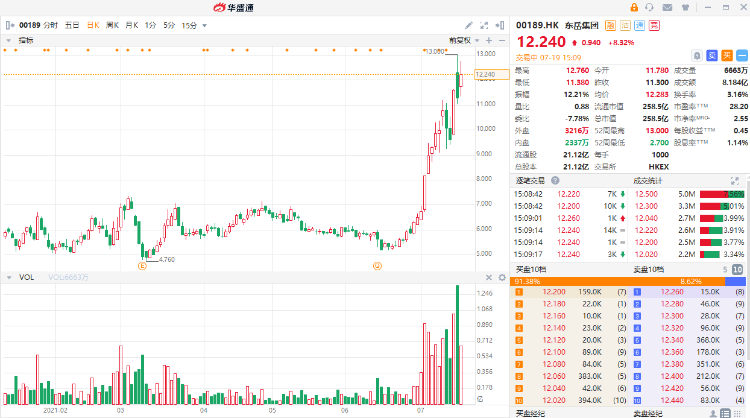Switch broker queue to list view icon

(725, 413)
